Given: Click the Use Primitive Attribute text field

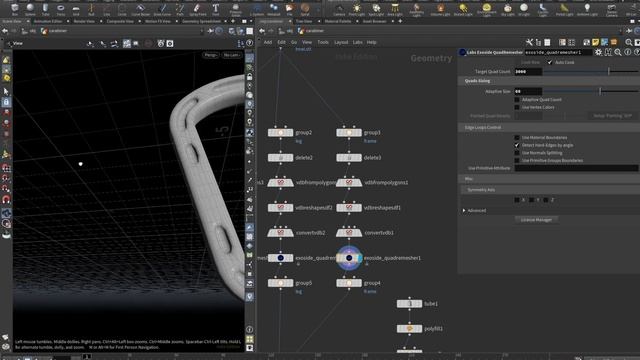Looking at the screenshot, I should (x=576, y=168).
